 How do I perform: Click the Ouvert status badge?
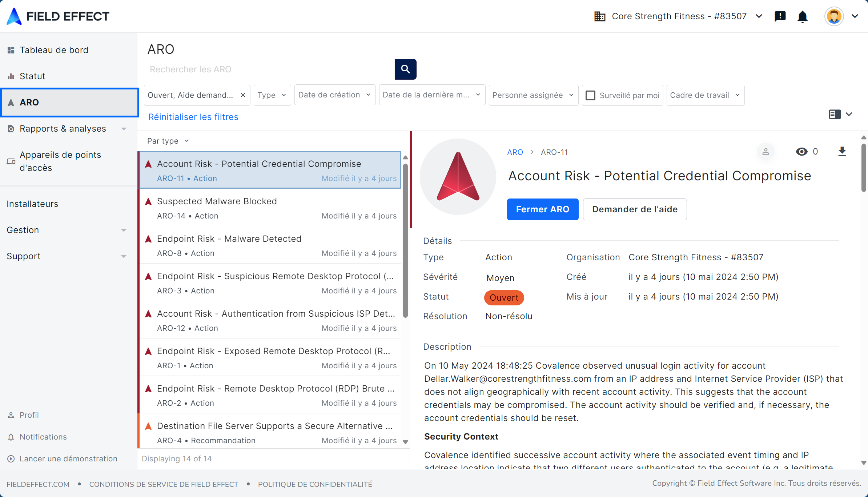(x=503, y=297)
